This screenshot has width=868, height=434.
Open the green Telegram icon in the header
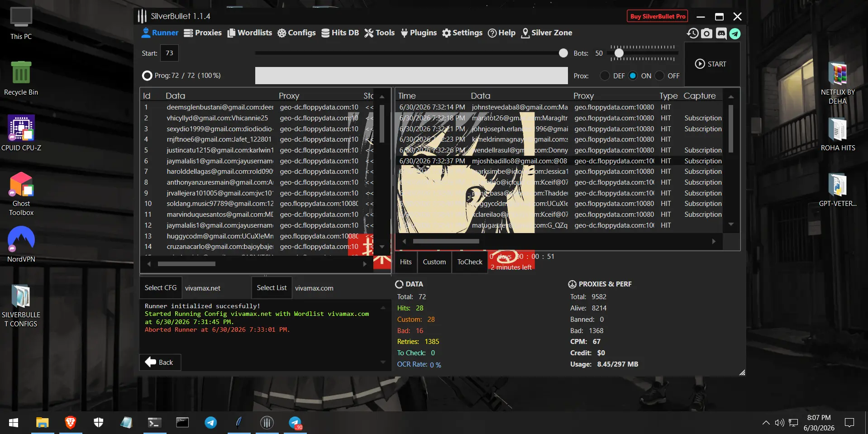tap(735, 33)
